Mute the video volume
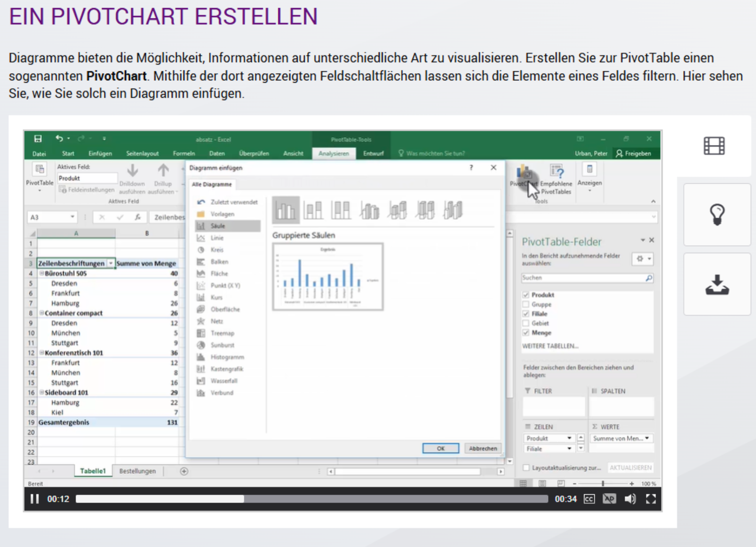The image size is (756, 547). pos(630,499)
